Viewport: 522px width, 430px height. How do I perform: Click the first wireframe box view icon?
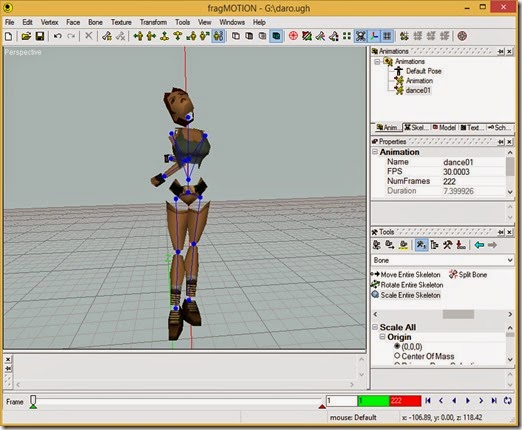coord(236,36)
